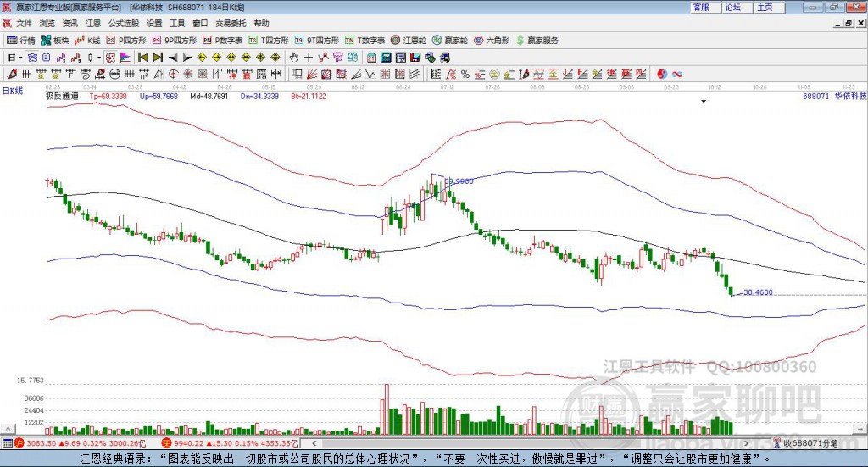Click the 688071 华依科技 stock label

coord(835,96)
